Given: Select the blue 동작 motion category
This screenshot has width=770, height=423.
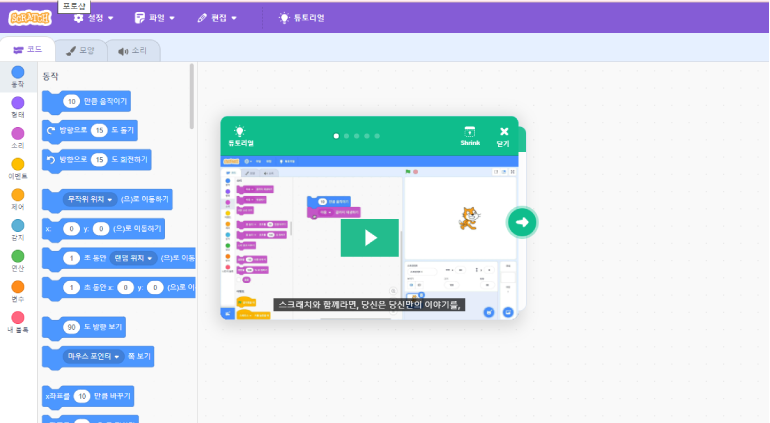Looking at the screenshot, I should [18, 77].
